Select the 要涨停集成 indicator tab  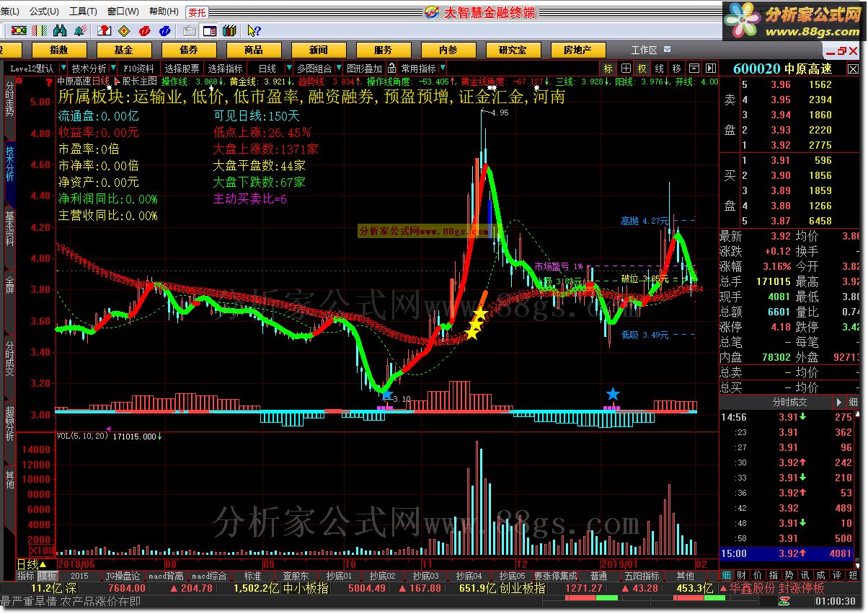click(555, 576)
